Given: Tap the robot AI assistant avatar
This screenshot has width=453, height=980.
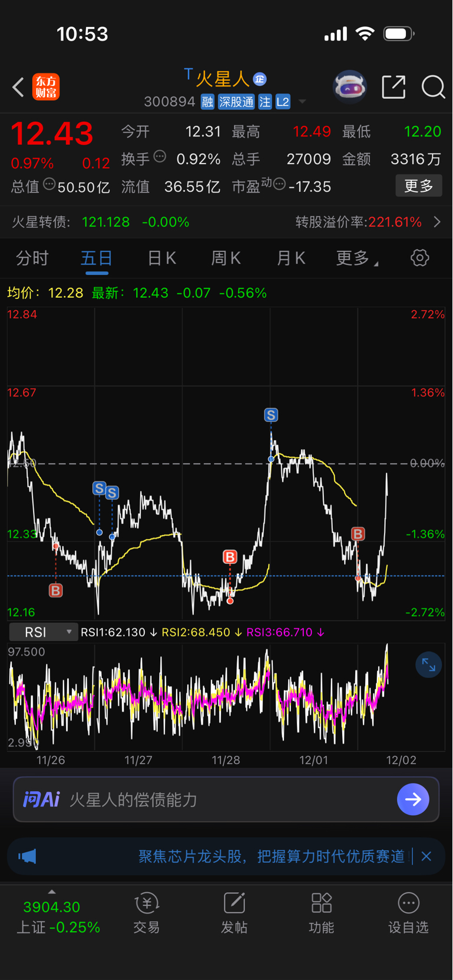Looking at the screenshot, I should [350, 87].
